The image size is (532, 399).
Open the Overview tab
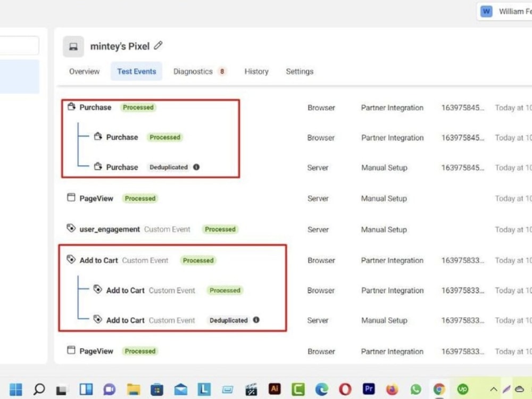(x=84, y=71)
